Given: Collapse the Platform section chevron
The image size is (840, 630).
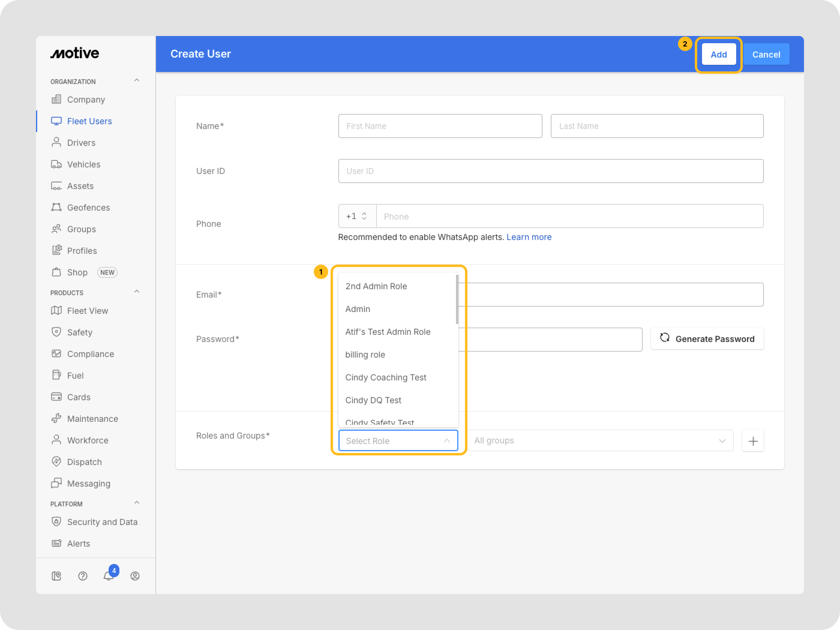Looking at the screenshot, I should tap(137, 503).
